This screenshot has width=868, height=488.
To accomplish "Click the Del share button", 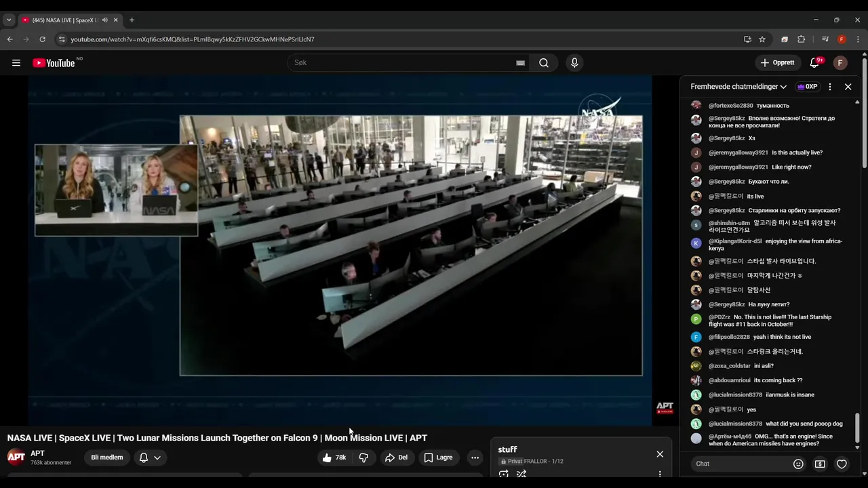I will tap(396, 457).
